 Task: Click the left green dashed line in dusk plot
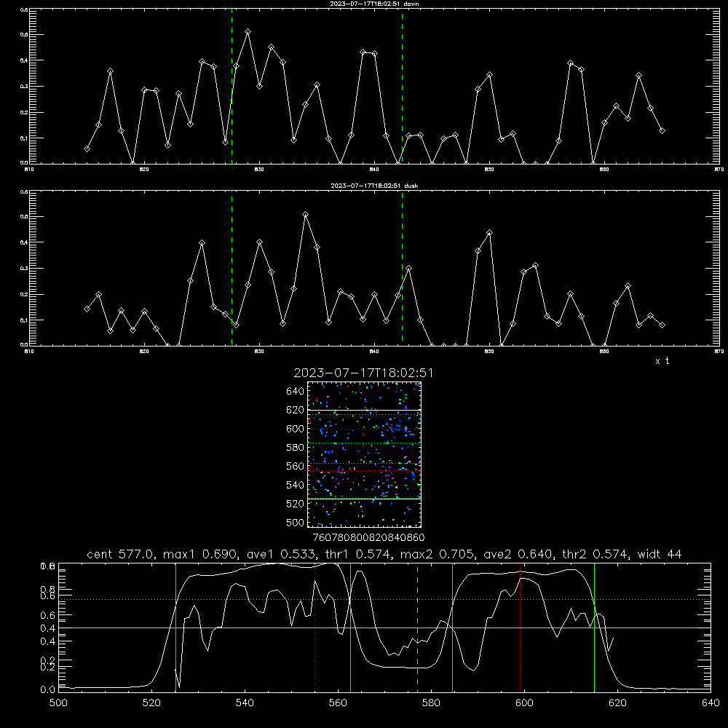tap(232, 269)
